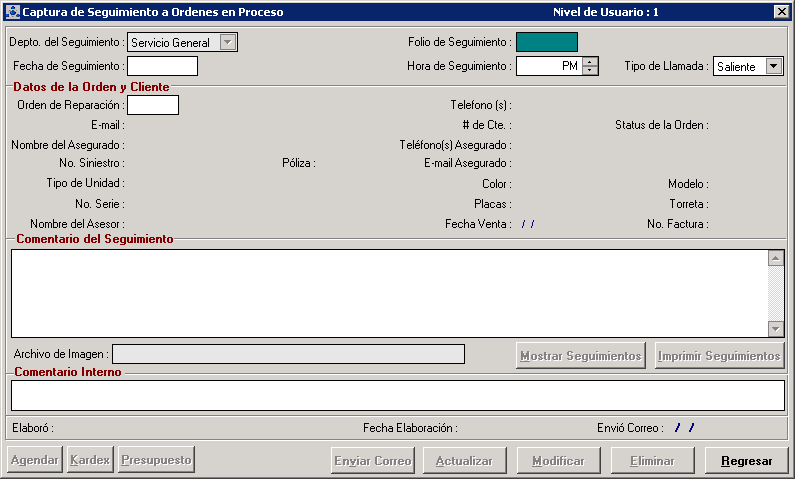
Task: Click the teal Folio de Seguimiento box
Action: pos(546,42)
